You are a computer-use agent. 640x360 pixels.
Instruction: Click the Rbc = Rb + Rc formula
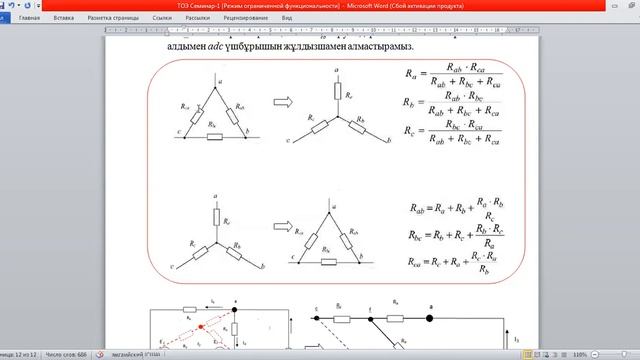(456, 235)
